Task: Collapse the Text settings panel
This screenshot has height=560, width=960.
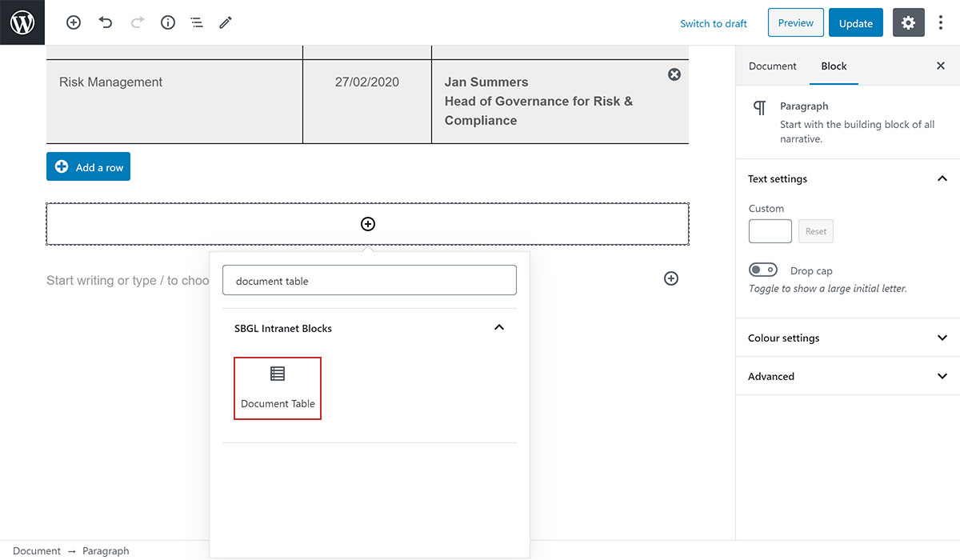Action: point(942,178)
